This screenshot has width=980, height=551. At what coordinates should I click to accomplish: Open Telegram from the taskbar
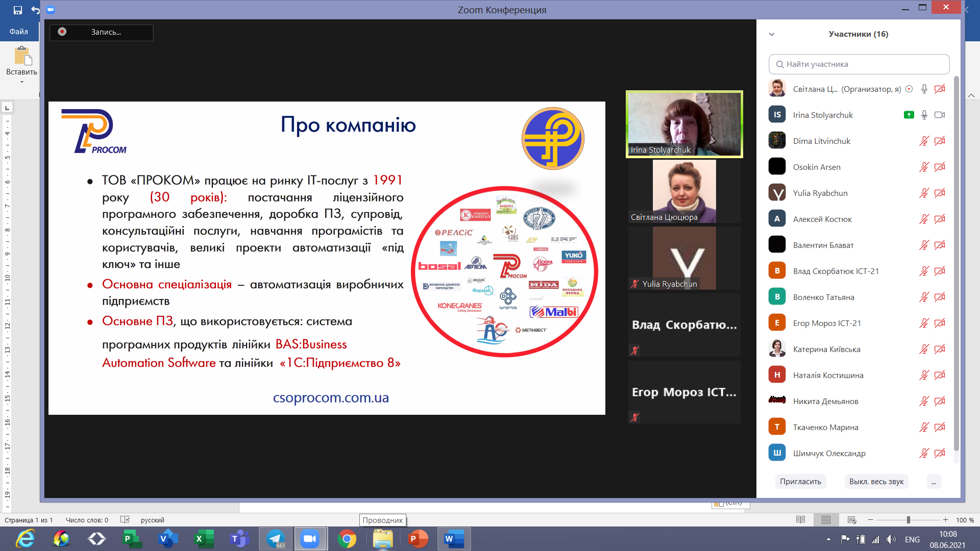coord(276,539)
